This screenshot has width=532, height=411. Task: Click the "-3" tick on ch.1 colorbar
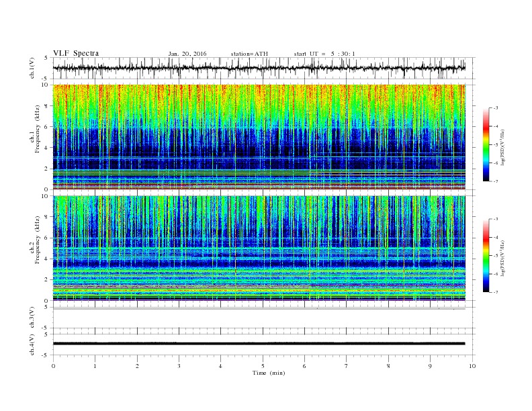(495, 108)
